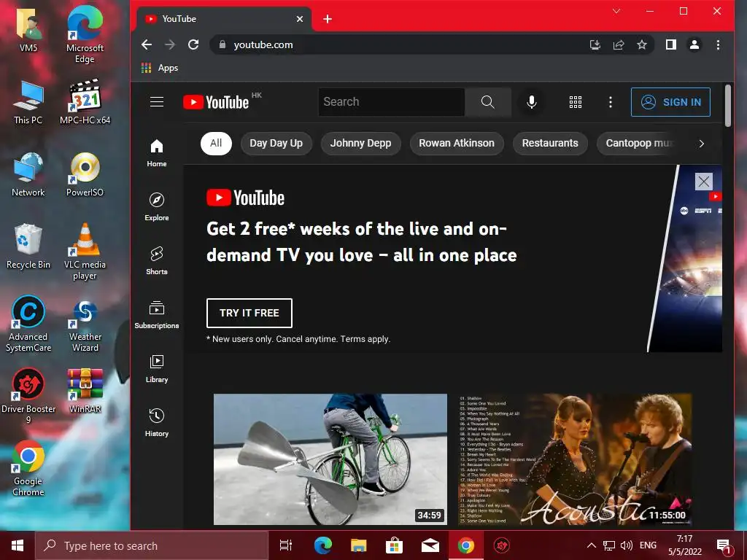This screenshot has width=747, height=560.
Task: Open new Chrome tab
Action: click(x=328, y=19)
